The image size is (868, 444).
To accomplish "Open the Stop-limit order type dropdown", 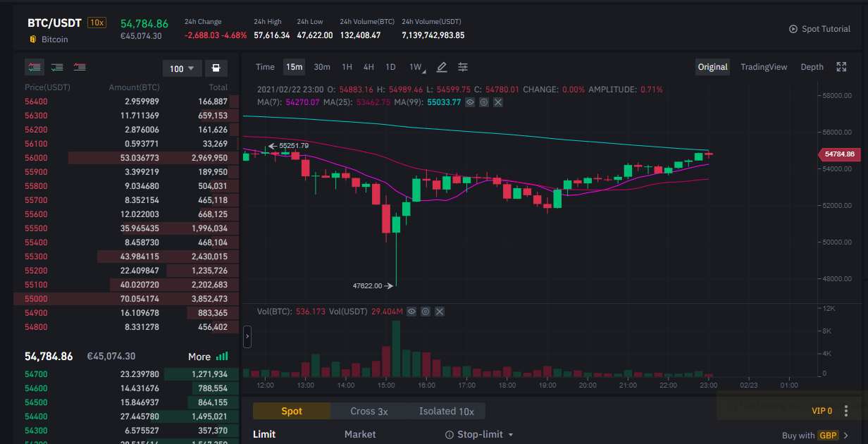I will pos(479,434).
